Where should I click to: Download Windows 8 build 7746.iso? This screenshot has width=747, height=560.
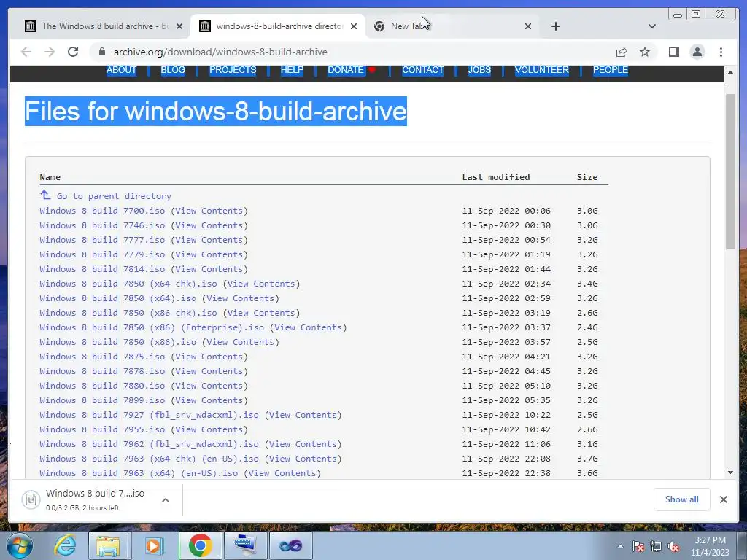point(102,225)
